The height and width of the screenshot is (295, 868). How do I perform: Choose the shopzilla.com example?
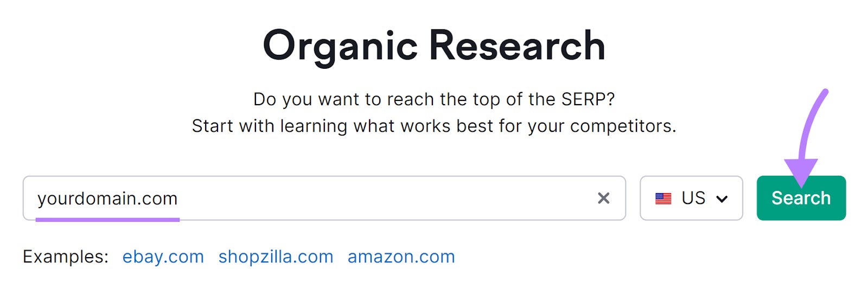[x=276, y=256]
